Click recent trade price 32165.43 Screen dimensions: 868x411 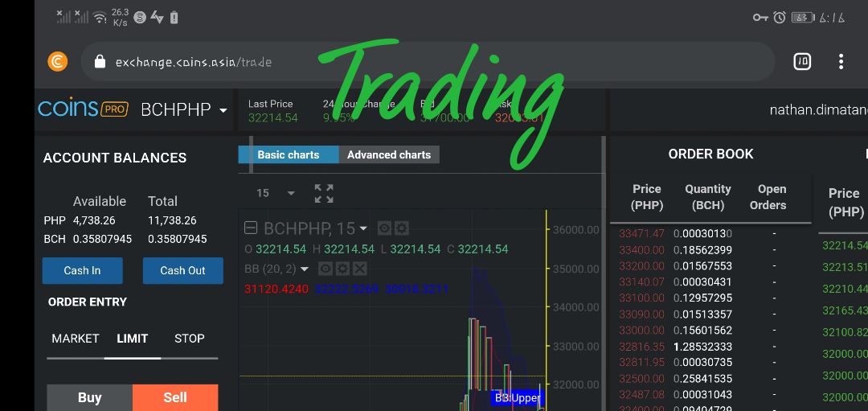point(845,310)
